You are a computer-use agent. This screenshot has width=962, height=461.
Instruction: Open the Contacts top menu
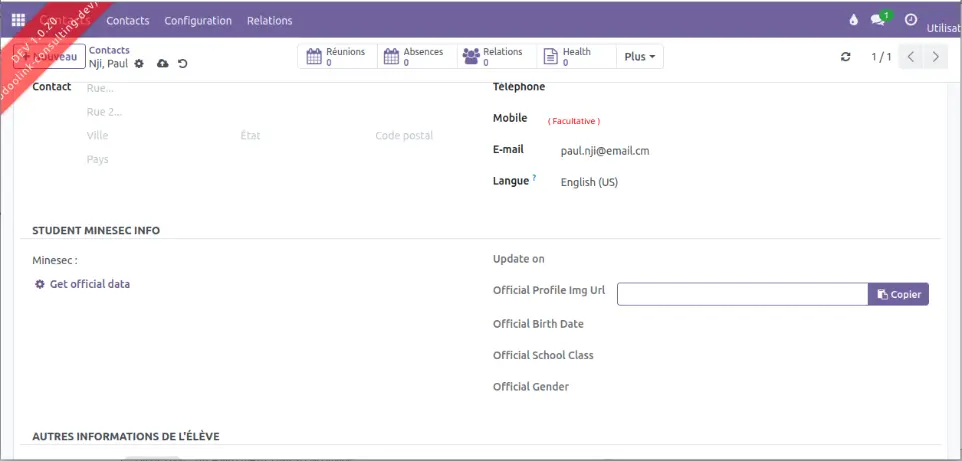coord(128,20)
